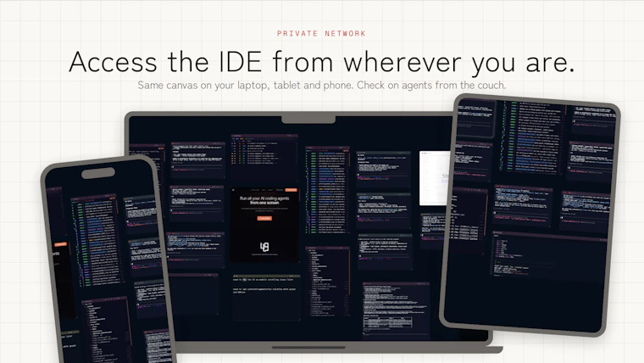
Task: Click the 'Run all your AI coding agents' heading
Action: (264, 200)
